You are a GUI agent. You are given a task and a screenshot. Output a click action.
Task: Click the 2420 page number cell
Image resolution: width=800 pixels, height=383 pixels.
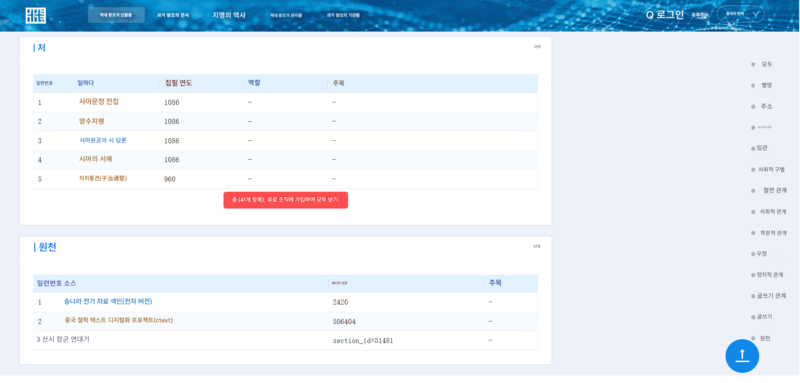(340, 302)
